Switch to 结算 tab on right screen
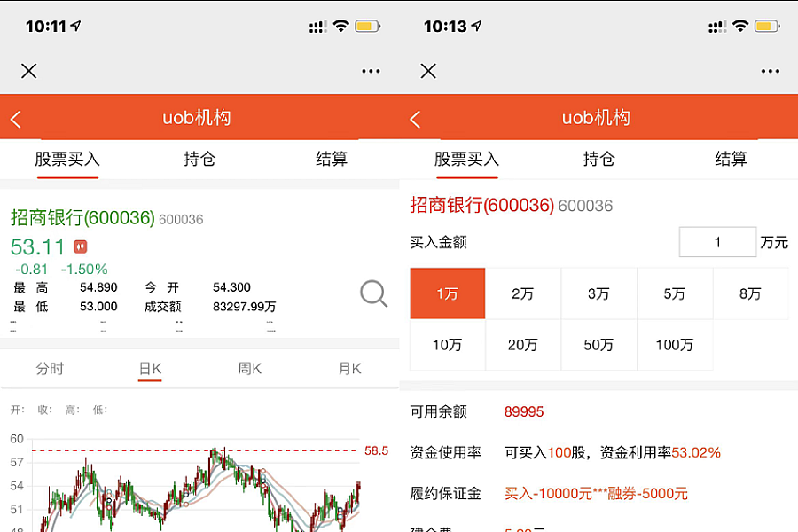 point(731,159)
